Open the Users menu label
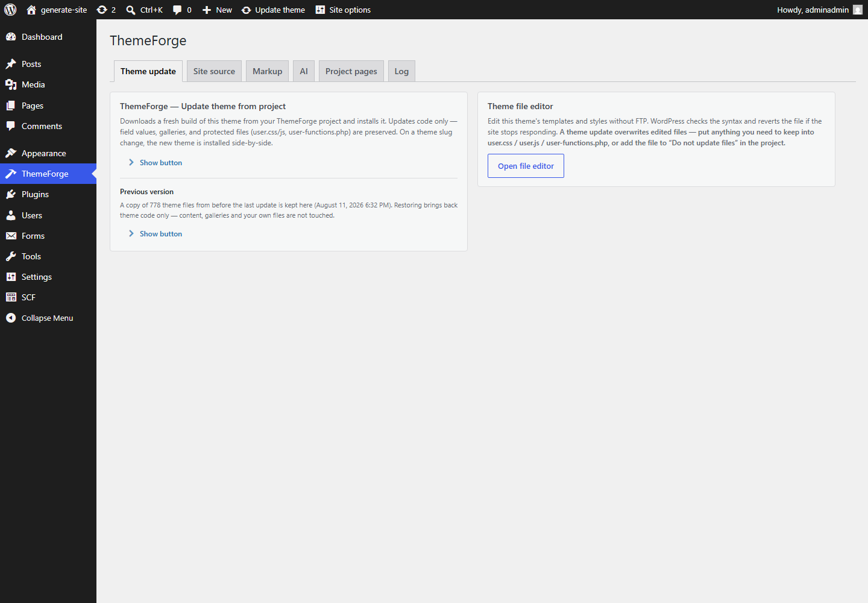868x603 pixels. (32, 215)
